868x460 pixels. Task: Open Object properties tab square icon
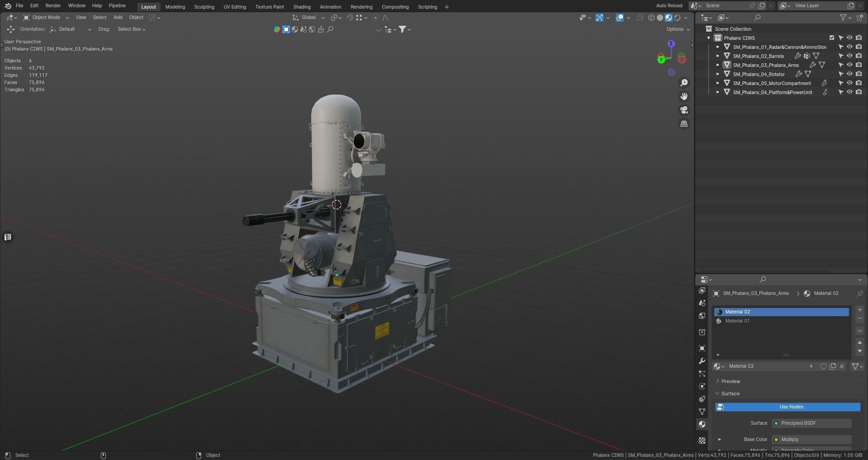(x=702, y=348)
